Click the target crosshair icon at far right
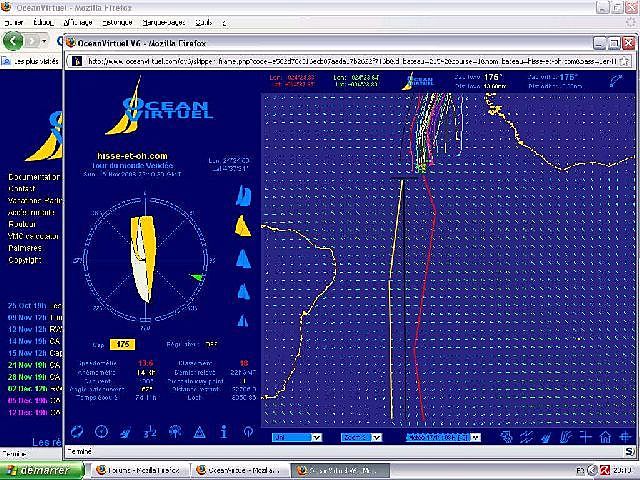The width and height of the screenshot is (640, 480). click(x=625, y=437)
